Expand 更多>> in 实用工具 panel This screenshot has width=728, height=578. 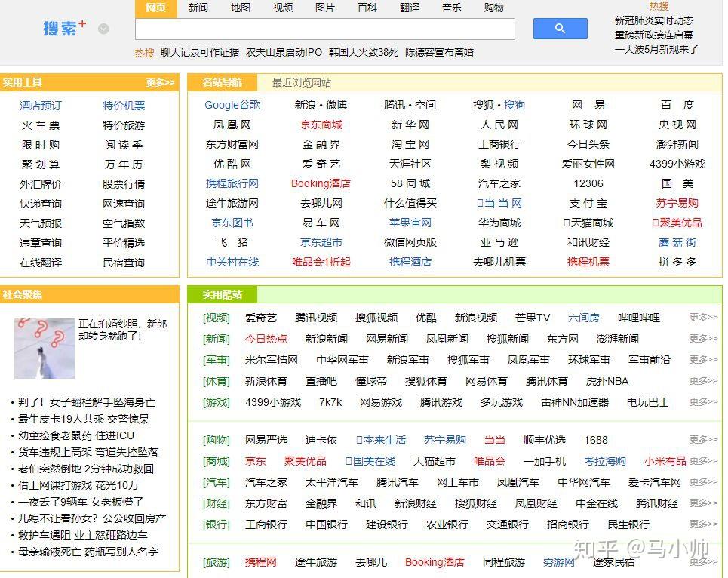click(x=160, y=83)
